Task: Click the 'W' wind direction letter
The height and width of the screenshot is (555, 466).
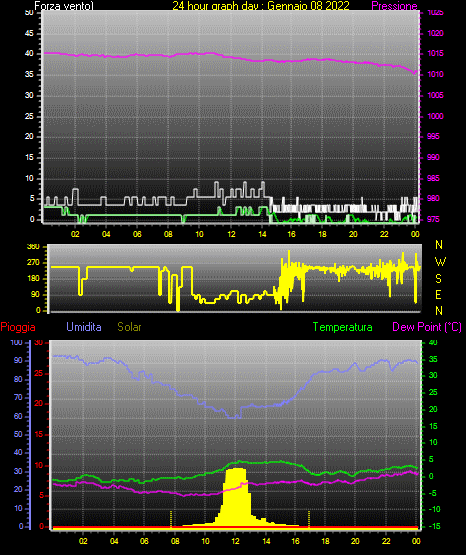Action: (x=440, y=262)
